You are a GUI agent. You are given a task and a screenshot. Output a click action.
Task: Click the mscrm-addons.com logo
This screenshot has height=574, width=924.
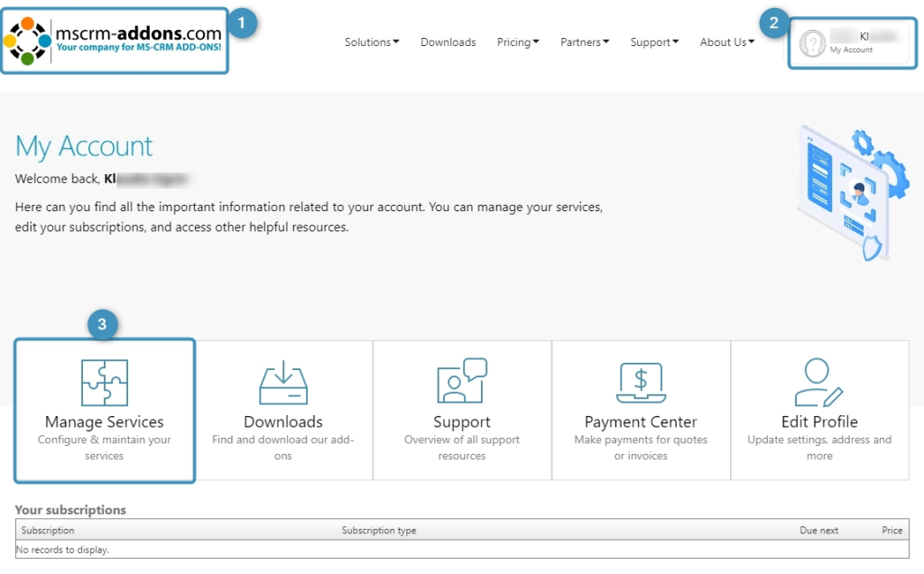113,41
